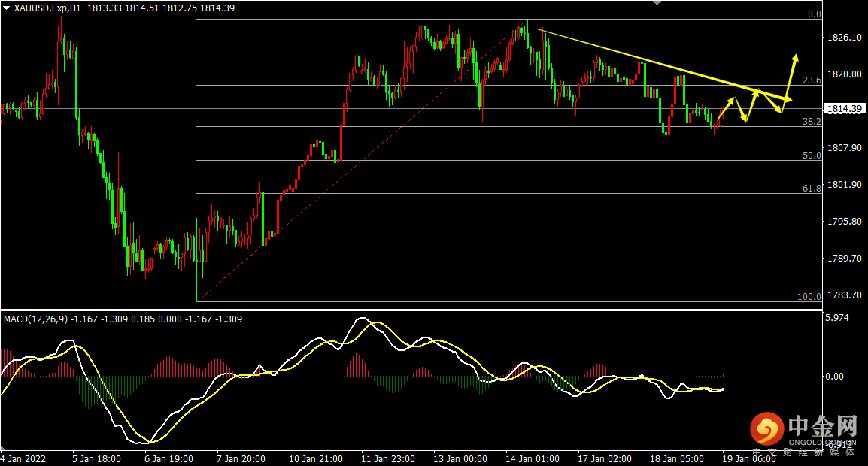Screen dimensions: 868x466
Task: Click the first small yellow arrow near last candle
Action: 731,100
